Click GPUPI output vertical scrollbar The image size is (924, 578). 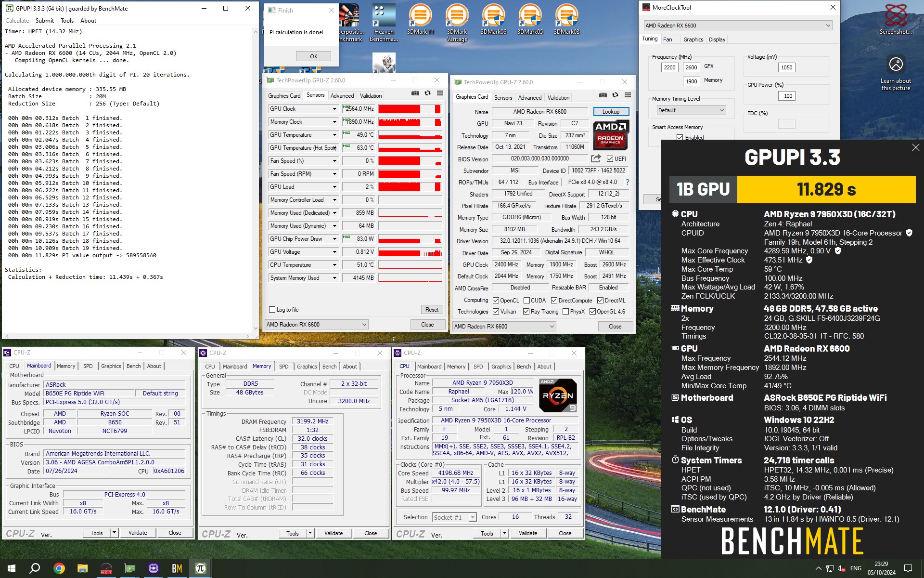[x=255, y=180]
